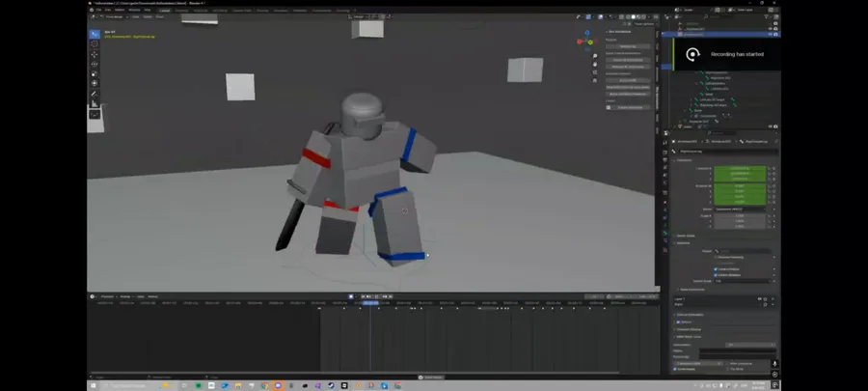Screen dimensions: 868x391
Task: Choose the Measure tool in the viewport toolbar
Action: tap(95, 103)
